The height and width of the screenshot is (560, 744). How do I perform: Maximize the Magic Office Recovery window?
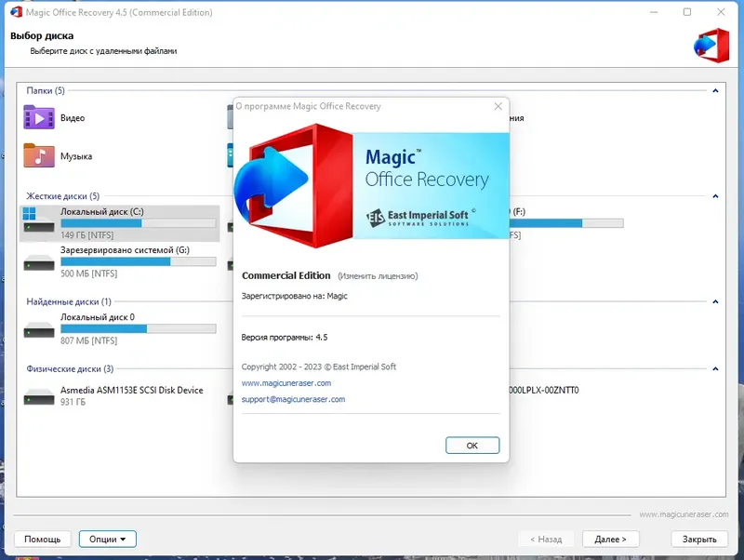pos(687,12)
